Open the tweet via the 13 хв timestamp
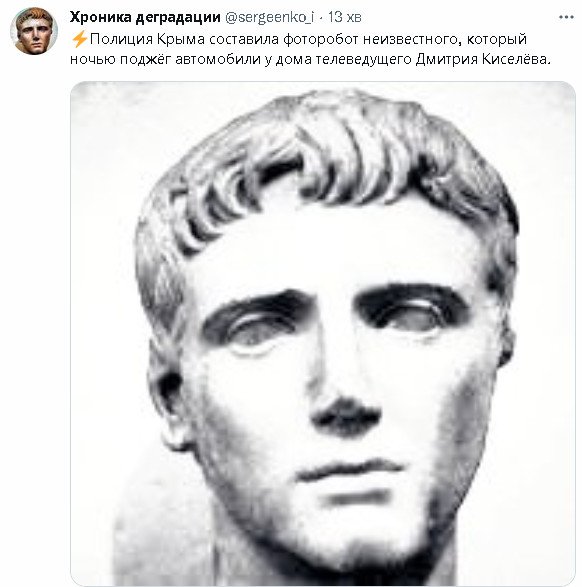582x587 pixels. pyautogui.click(x=344, y=17)
